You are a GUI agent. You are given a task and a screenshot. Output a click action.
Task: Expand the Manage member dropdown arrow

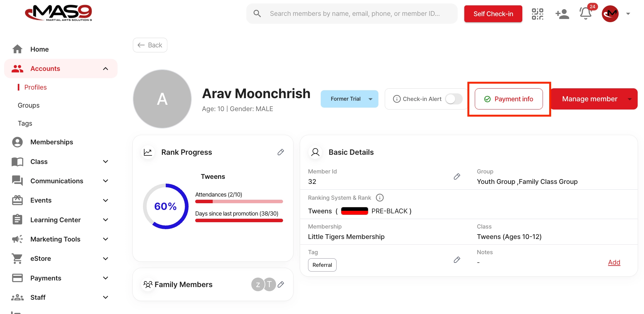629,99
